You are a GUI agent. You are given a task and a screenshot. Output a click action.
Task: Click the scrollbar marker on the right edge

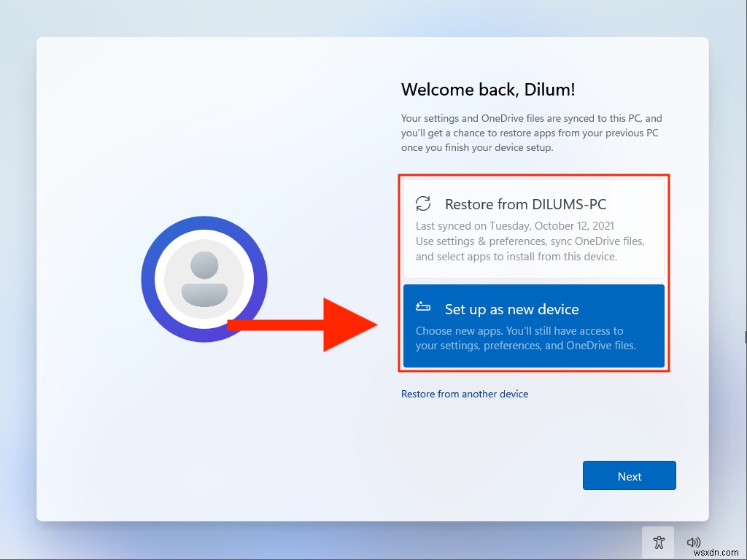(x=745, y=337)
